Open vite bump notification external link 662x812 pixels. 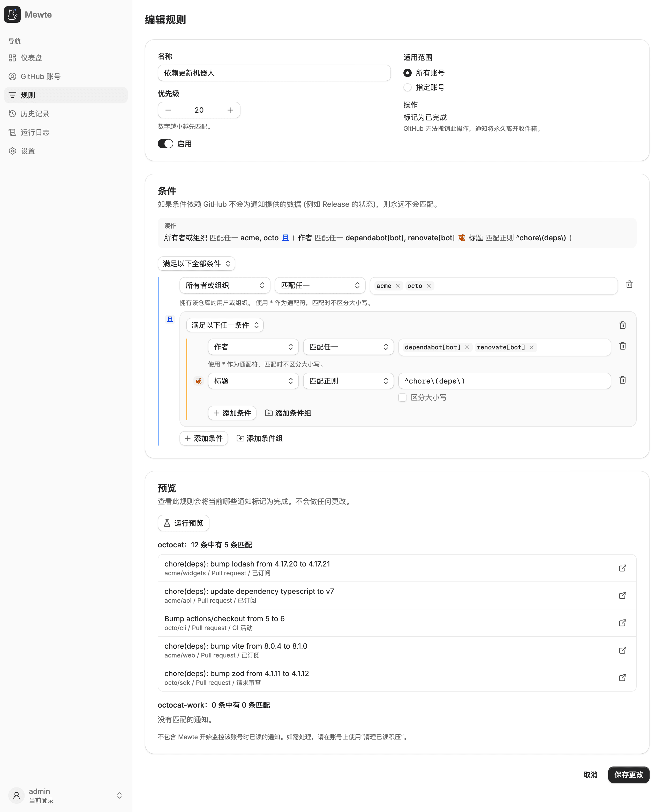click(x=622, y=650)
